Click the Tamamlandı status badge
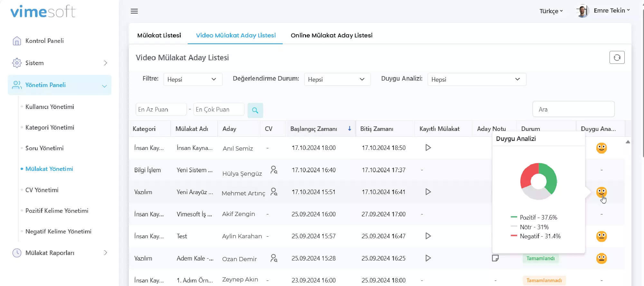 (541, 258)
